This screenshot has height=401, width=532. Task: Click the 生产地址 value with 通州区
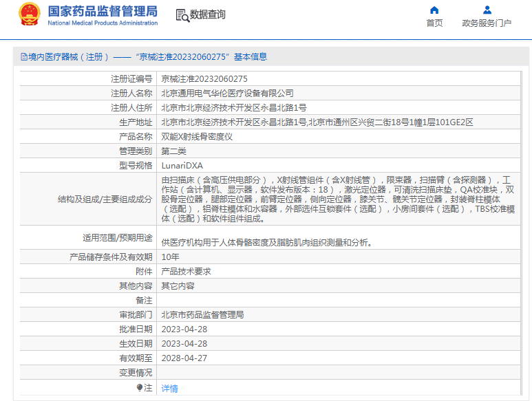click(317, 122)
